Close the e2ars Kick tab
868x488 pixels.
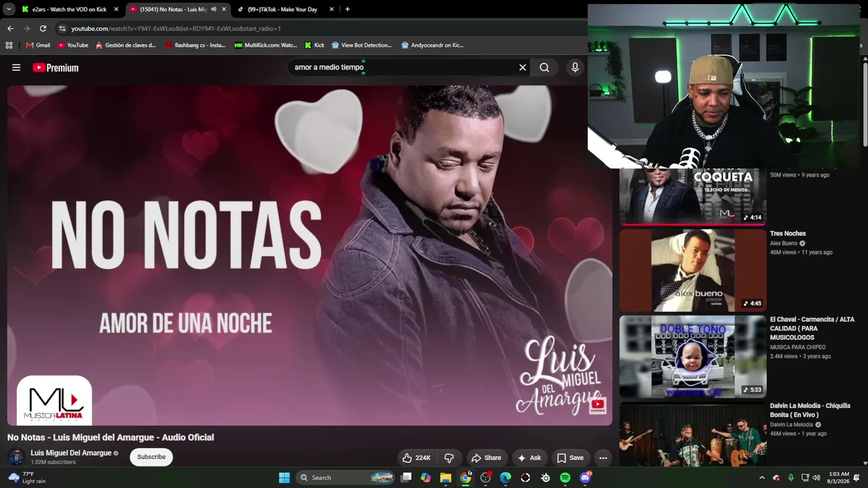click(x=116, y=9)
